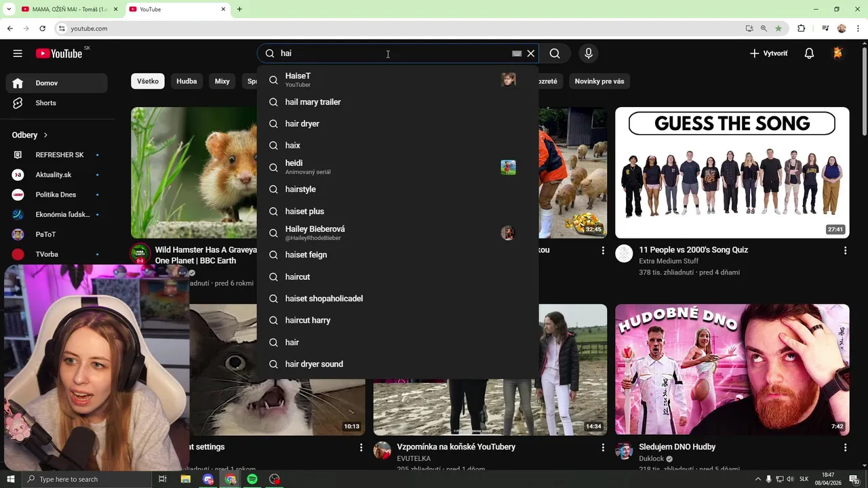Clear the search box with the X icon
Screen dimensions: 868x488
pyautogui.click(x=531, y=54)
